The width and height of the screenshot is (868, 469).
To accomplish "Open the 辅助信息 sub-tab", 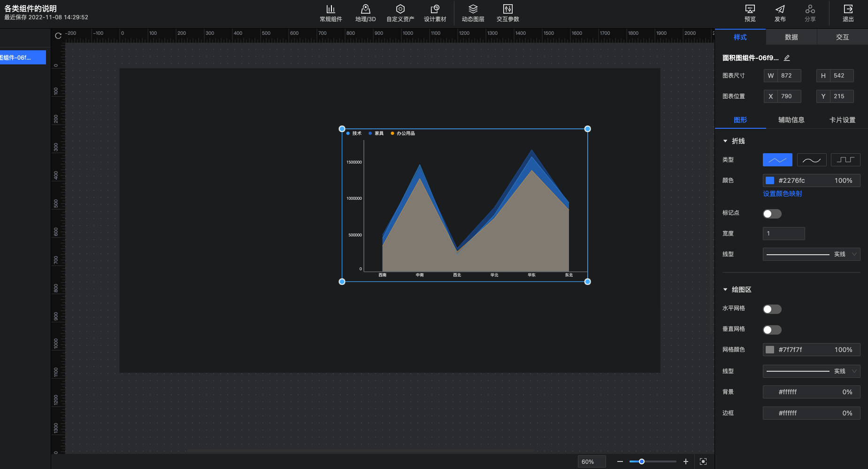I will tap(791, 120).
